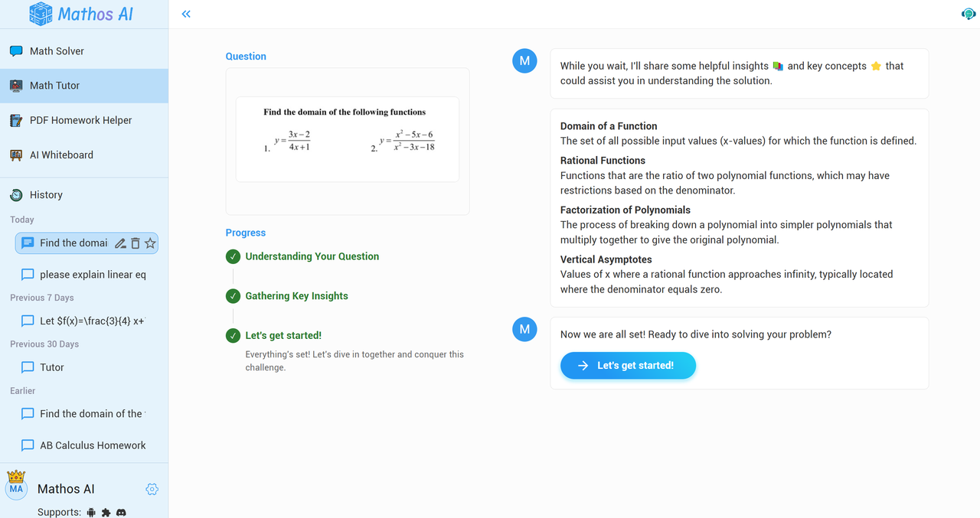980x518 pixels.
Task: Click the Discord icon in Supports row
Action: 121,512
